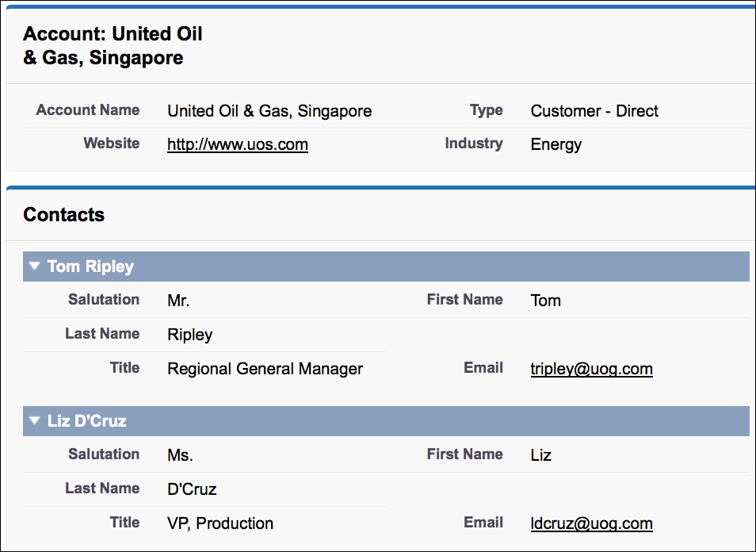
Task: Click the Last Name value D'Cruz
Action: click(192, 489)
